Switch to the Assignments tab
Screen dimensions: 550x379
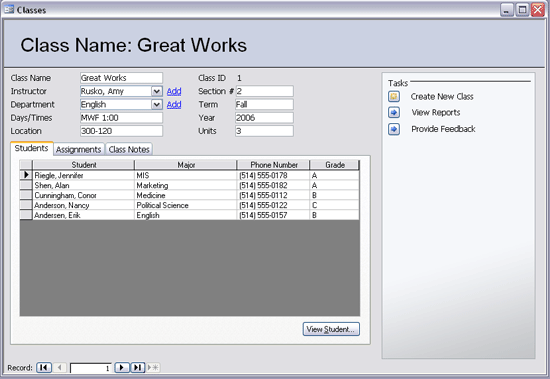[x=79, y=149]
